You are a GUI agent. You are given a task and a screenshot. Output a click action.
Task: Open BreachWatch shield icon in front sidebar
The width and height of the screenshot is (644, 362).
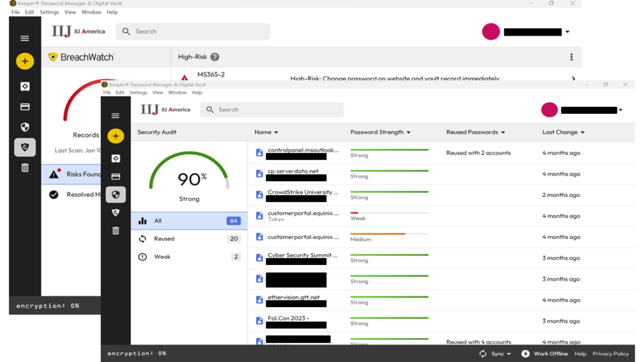tap(116, 213)
